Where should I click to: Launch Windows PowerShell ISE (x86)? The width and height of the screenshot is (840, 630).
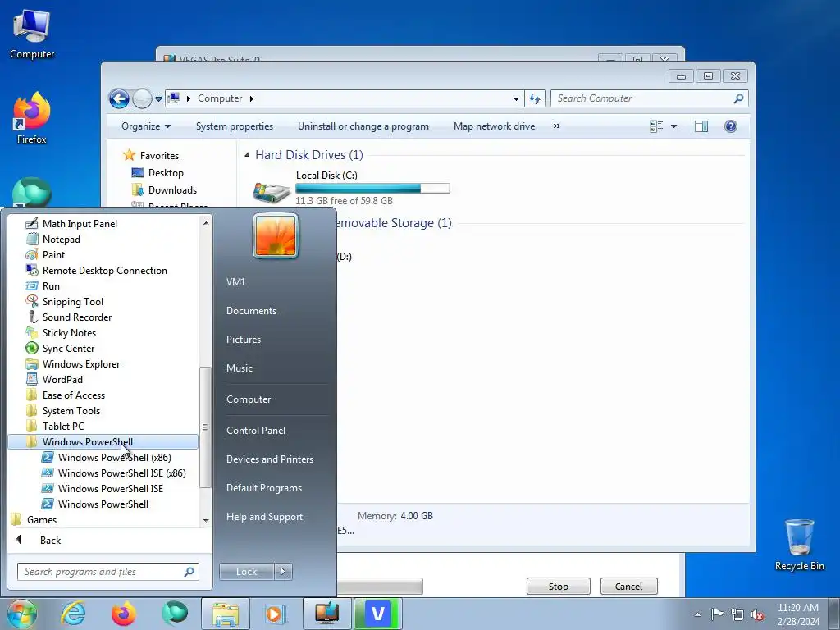(121, 472)
